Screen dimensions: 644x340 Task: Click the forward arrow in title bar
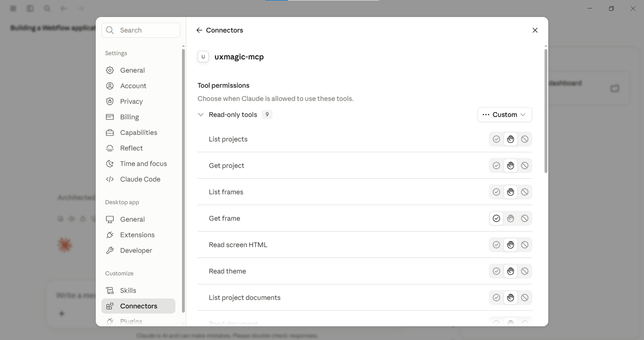pyautogui.click(x=81, y=8)
